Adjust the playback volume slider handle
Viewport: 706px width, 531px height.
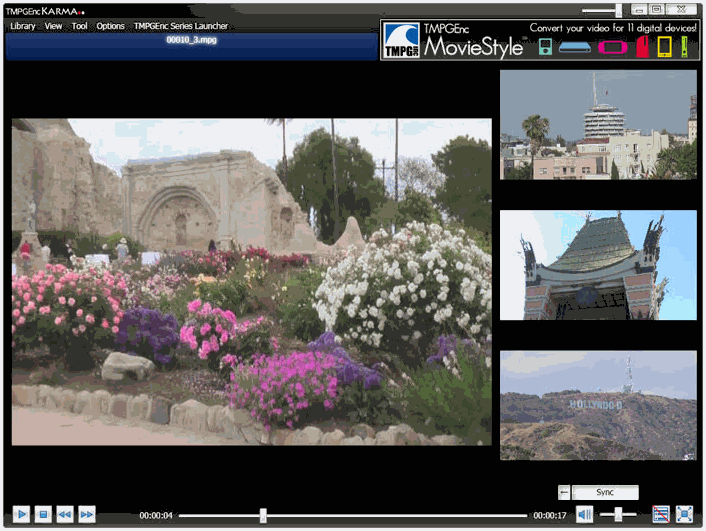pos(618,514)
